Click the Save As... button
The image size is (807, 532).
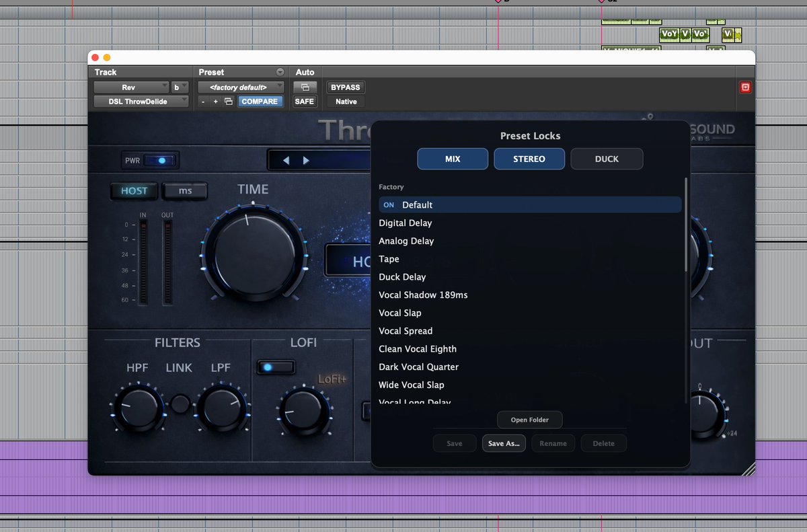[x=504, y=444]
